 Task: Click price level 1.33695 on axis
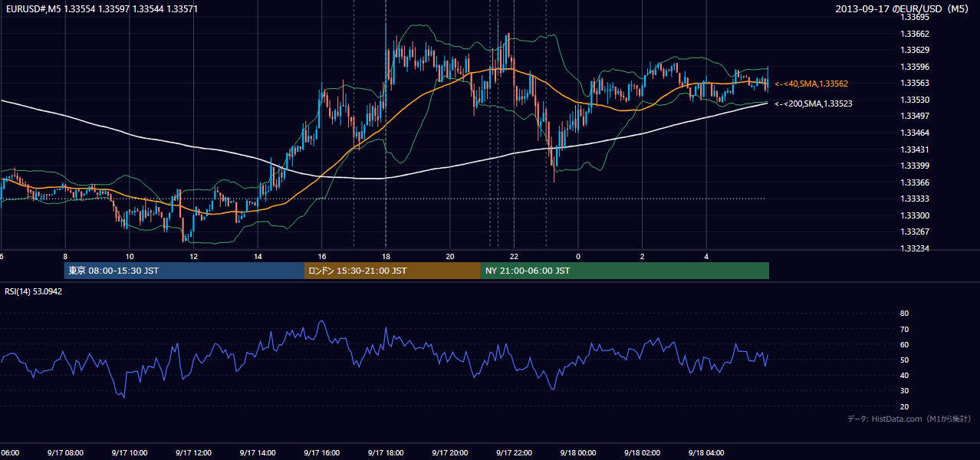click(914, 17)
